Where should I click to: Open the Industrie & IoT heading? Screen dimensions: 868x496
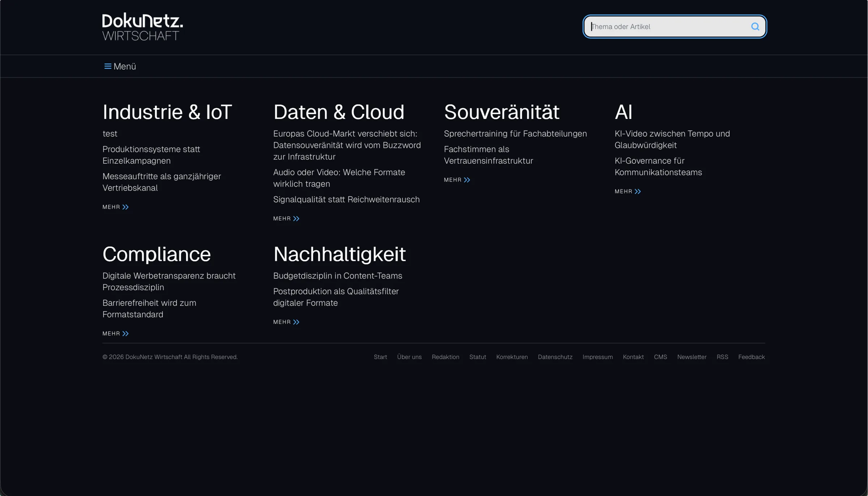click(167, 112)
